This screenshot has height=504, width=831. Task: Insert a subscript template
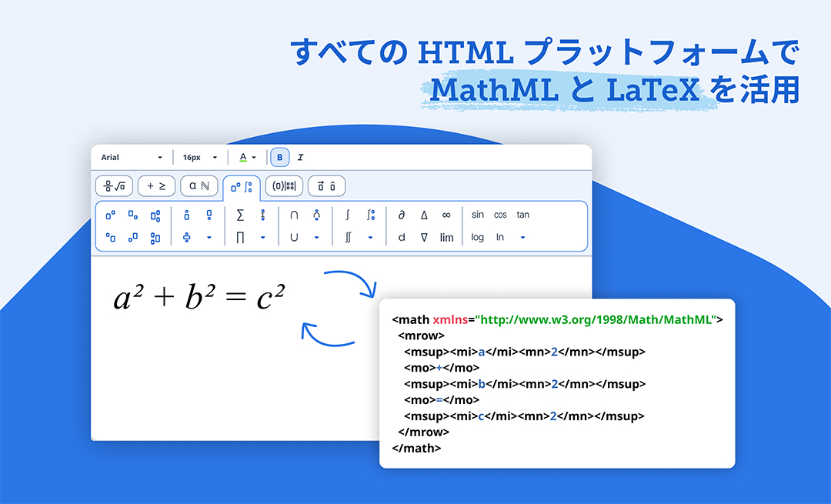tap(133, 215)
